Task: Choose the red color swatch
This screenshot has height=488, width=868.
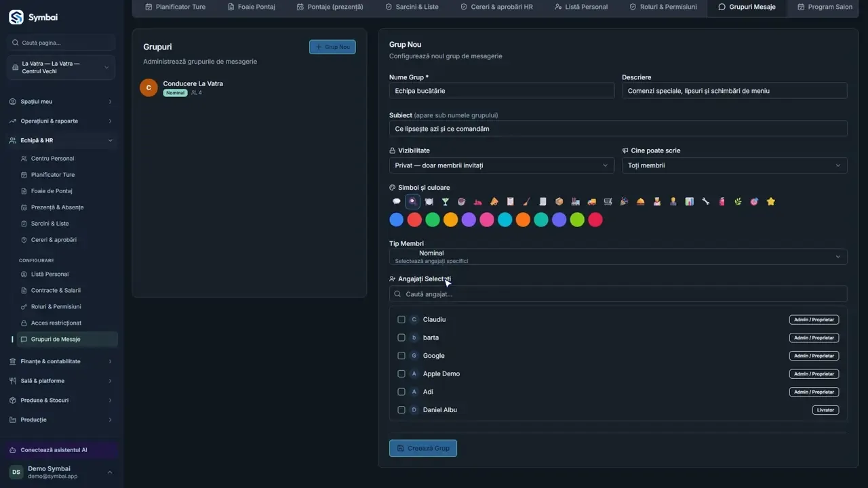Action: point(414,220)
